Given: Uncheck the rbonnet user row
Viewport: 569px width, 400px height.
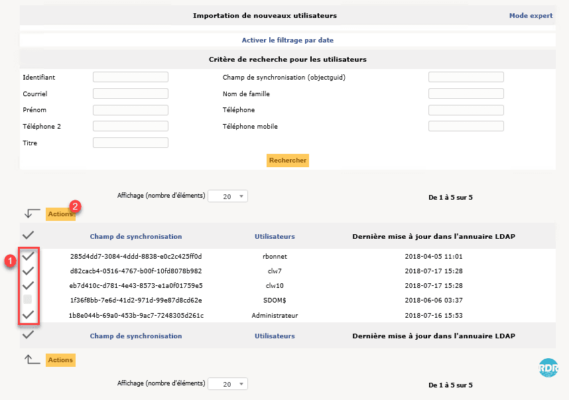Looking at the screenshot, I should 28,256.
